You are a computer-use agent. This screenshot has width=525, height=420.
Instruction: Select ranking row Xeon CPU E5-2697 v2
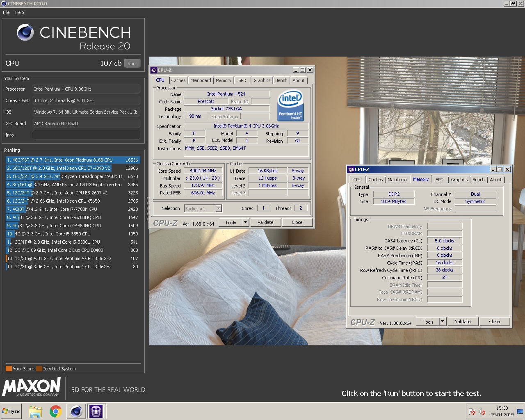point(73,193)
